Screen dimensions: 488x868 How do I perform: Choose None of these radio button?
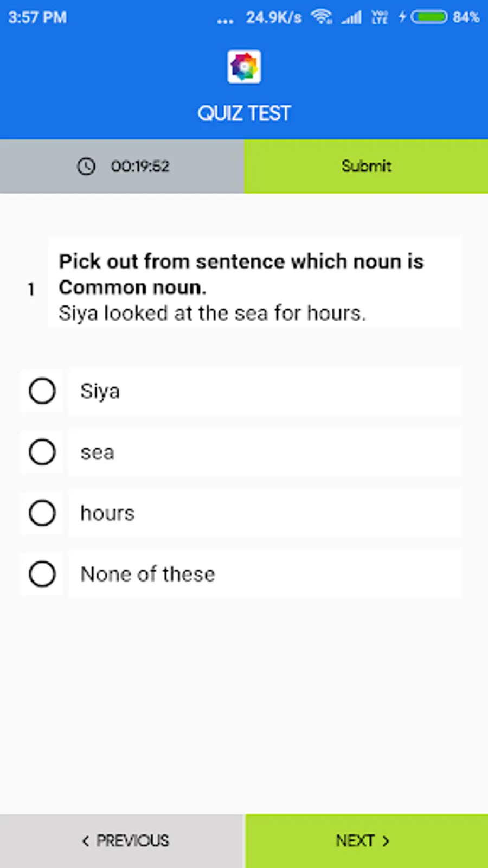click(42, 574)
